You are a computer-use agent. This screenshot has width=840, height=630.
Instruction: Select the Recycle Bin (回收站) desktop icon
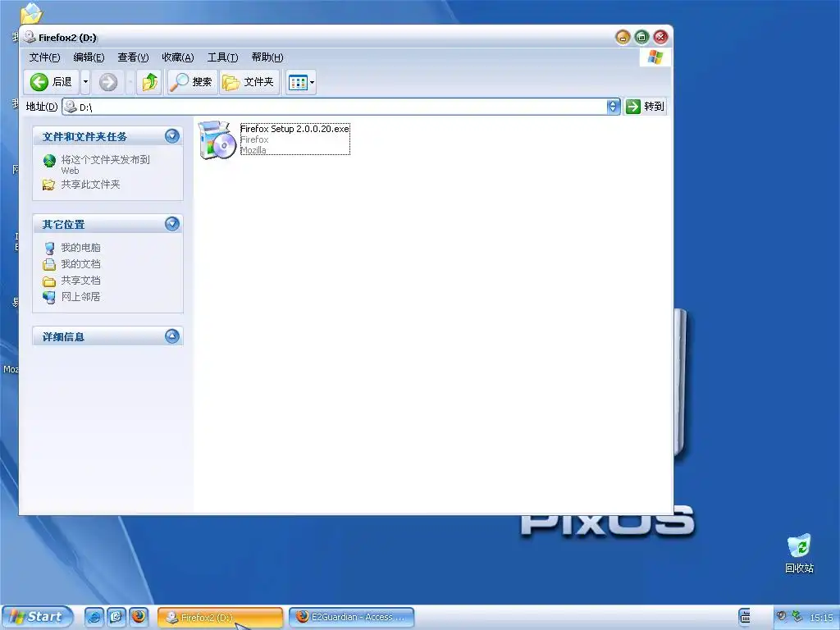pyautogui.click(x=799, y=554)
